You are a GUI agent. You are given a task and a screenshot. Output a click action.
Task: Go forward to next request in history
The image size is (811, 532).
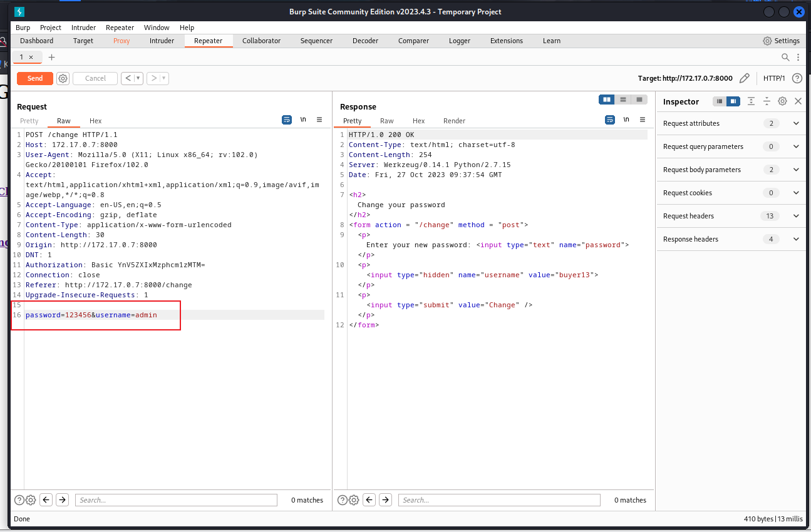[154, 78]
